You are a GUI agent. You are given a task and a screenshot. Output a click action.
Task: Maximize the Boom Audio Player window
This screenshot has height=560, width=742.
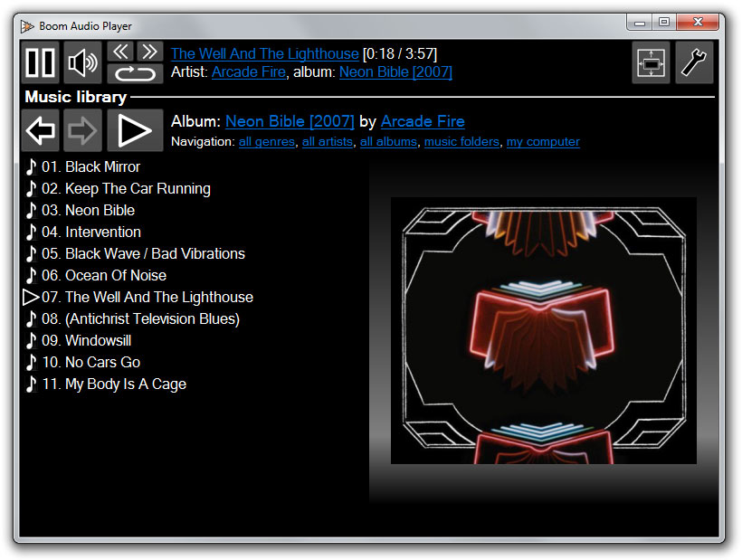coord(664,23)
